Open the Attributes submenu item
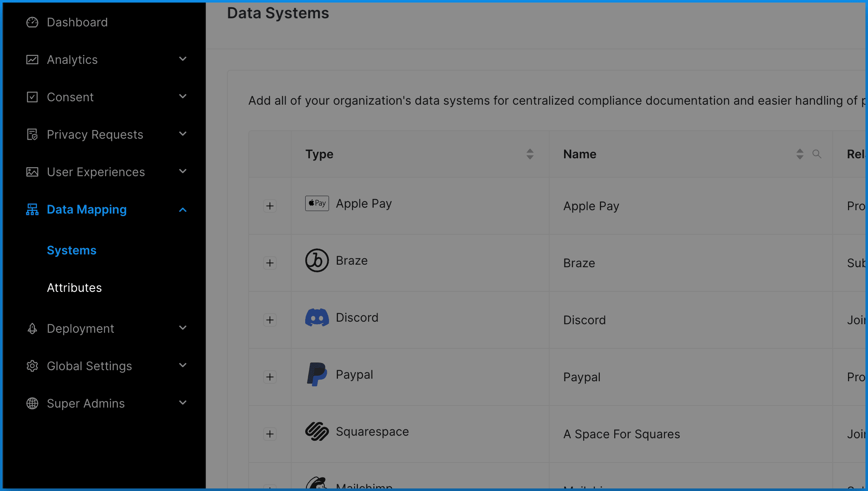 click(74, 288)
